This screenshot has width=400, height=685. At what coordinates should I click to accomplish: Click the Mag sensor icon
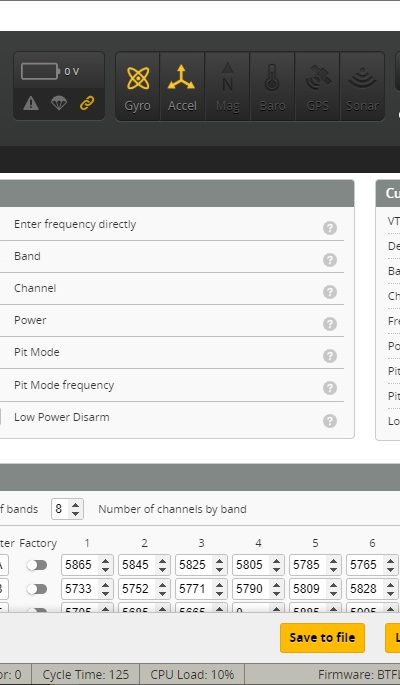pos(227,86)
